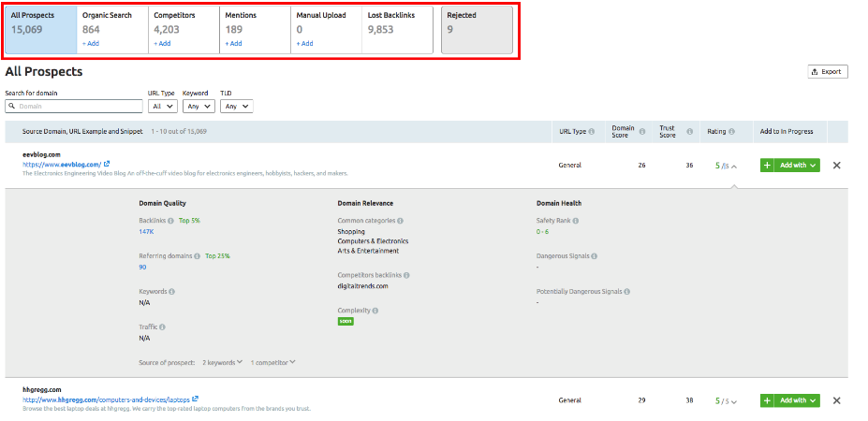Click info icon next to Domain Score
Image resolution: width=868 pixels, height=421 pixels.
[642, 132]
